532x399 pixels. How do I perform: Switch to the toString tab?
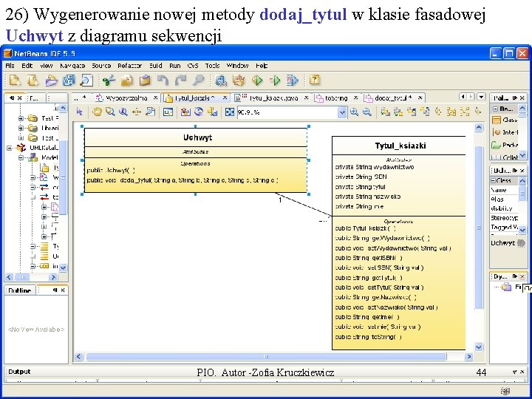point(336,98)
